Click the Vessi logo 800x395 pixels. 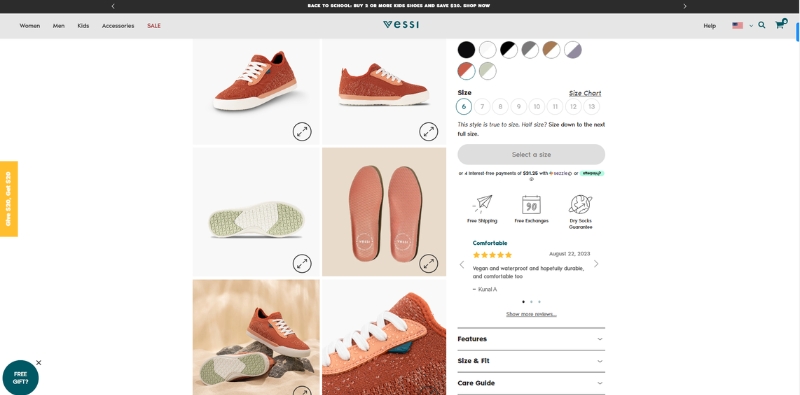tap(401, 24)
